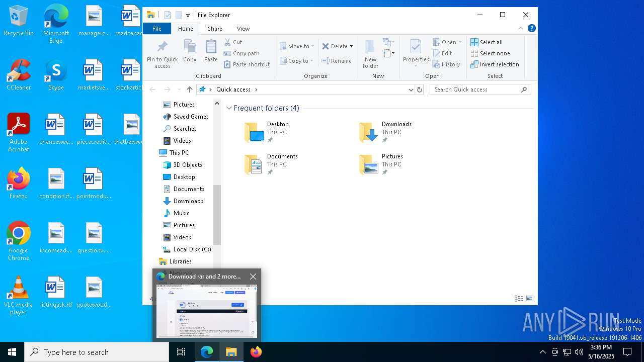Image resolution: width=644 pixels, height=362 pixels.
Task: Click the History command
Action: pyautogui.click(x=446, y=64)
